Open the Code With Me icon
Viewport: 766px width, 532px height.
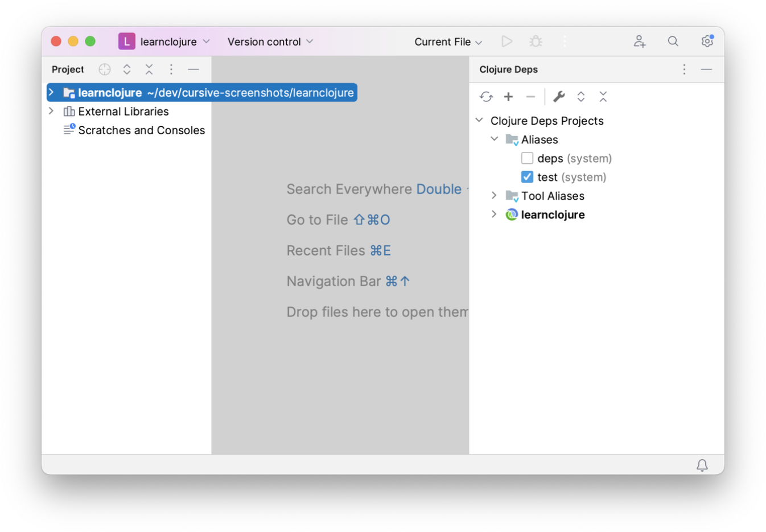640,42
